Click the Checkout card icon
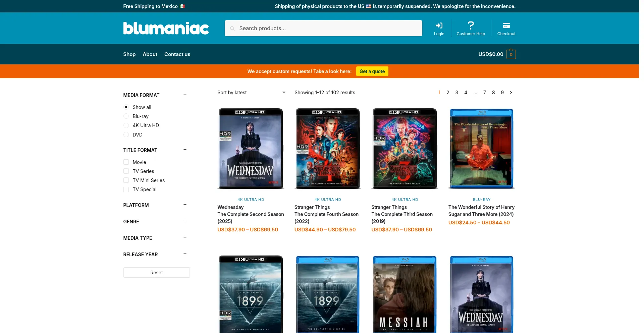The width and height of the screenshot is (644, 333). [x=506, y=26]
